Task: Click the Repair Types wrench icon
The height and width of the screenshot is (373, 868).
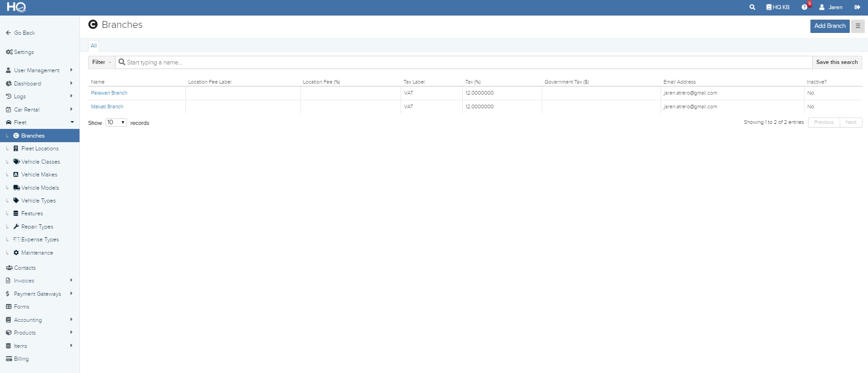Action: pyautogui.click(x=16, y=227)
